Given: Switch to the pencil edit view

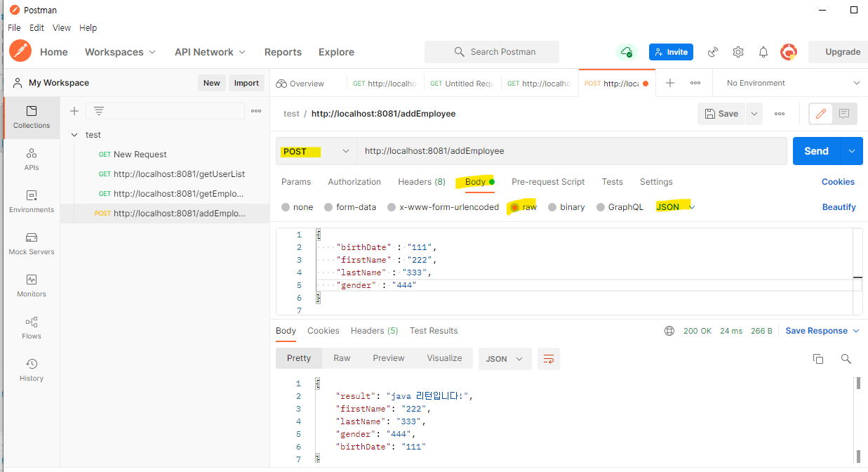Looking at the screenshot, I should point(820,114).
